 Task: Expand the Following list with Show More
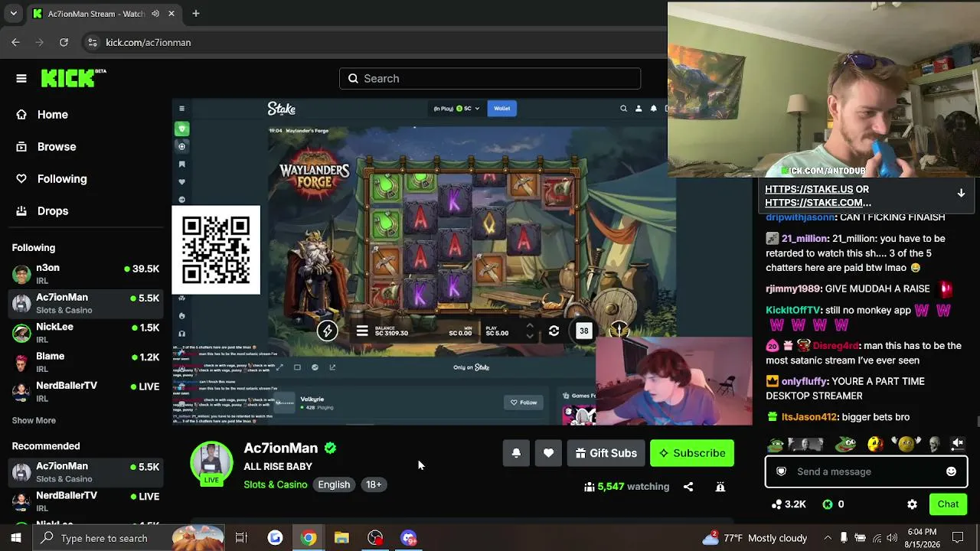pyautogui.click(x=34, y=420)
